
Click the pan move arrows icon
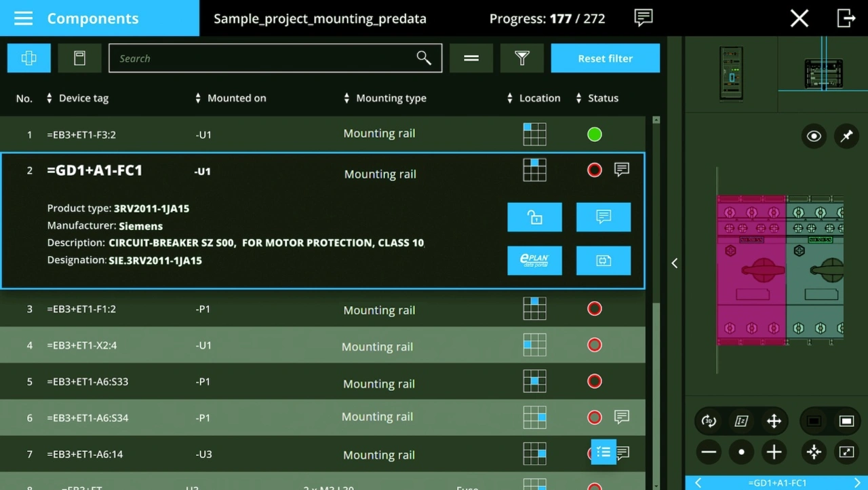(774, 421)
